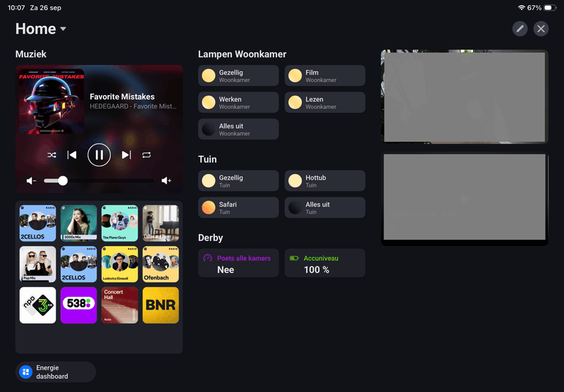Screen dimensions: 564x392
Task: Tap the clock showing 10:07
Action: (x=16, y=8)
